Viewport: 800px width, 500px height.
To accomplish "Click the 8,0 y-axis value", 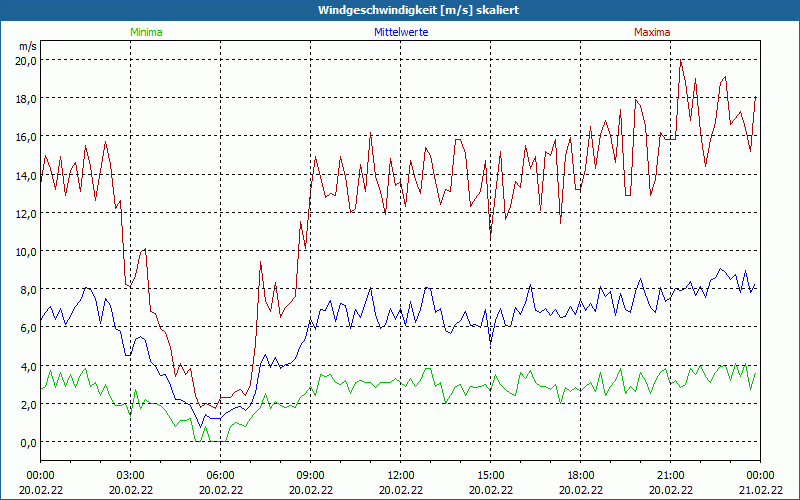I will [28, 290].
